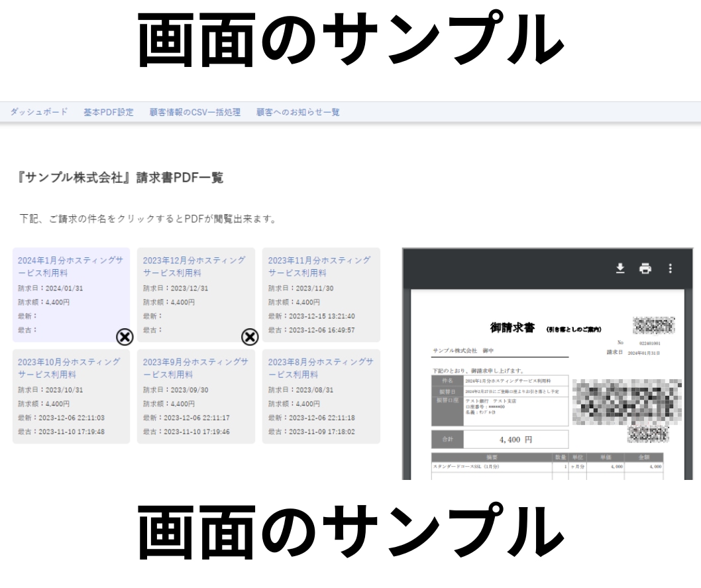Open 顧客情報のCSV一括処理 page
This screenshot has height=588, width=701.
tap(195, 112)
